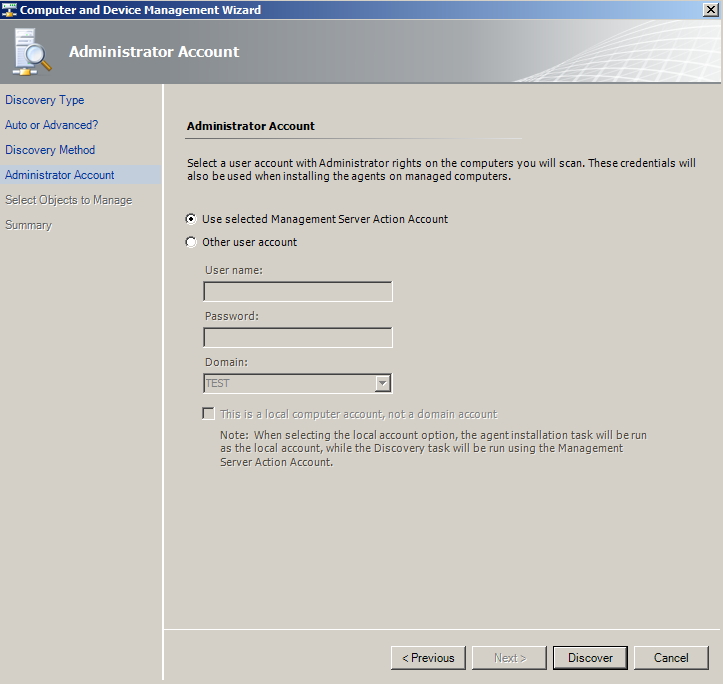Click into the User name field
This screenshot has width=723, height=684.
(298, 292)
